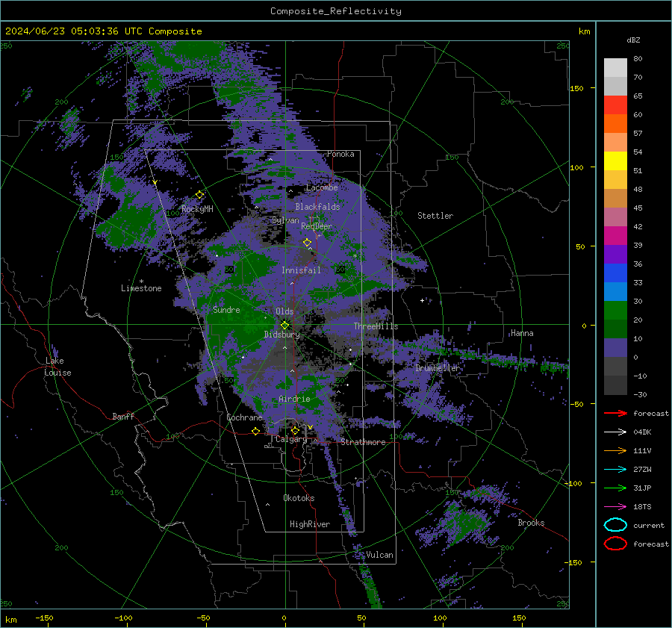Click the RockyMH label
This screenshot has height=628, width=672.
pos(197,209)
